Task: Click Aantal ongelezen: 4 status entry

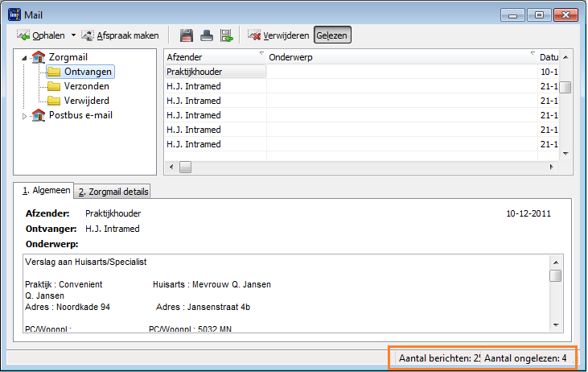Action: coord(525,358)
